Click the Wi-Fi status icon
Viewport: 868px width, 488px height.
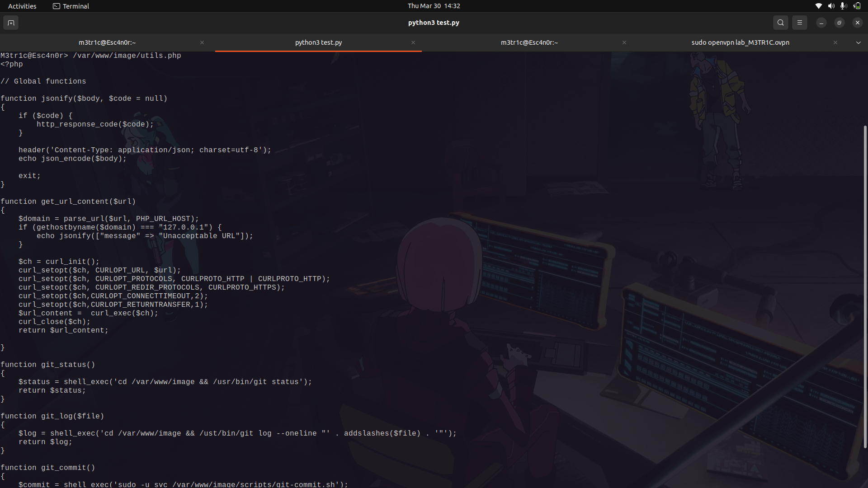[818, 6]
